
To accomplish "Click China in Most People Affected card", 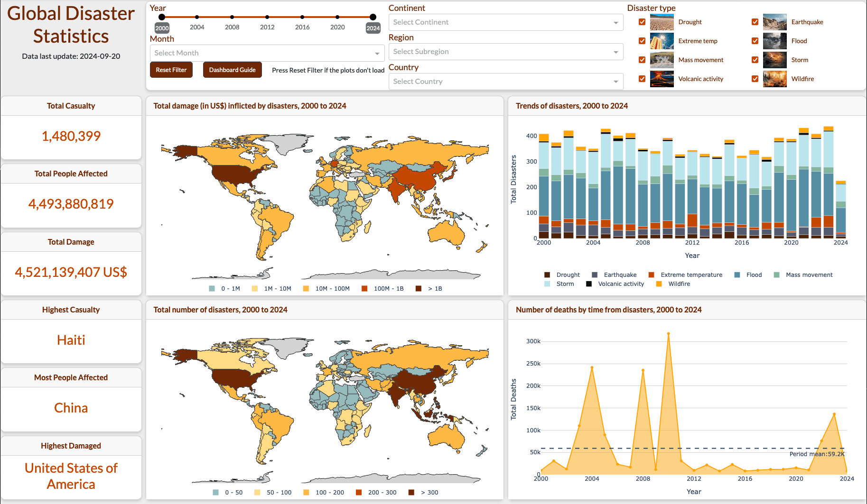I will (x=71, y=408).
